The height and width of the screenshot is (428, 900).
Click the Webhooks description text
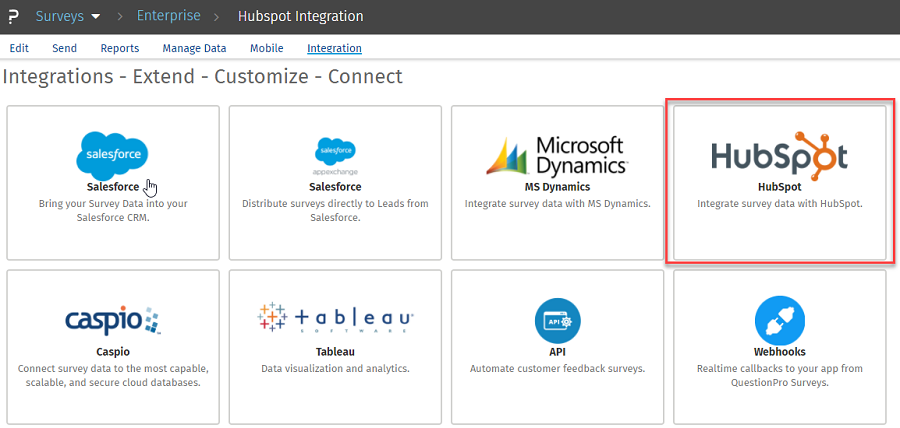point(779,375)
